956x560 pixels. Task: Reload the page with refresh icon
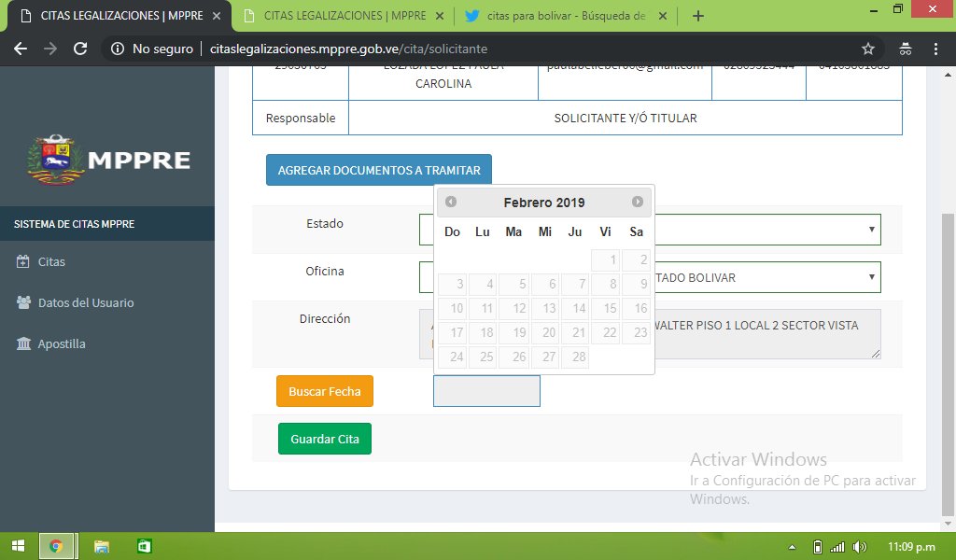point(80,49)
